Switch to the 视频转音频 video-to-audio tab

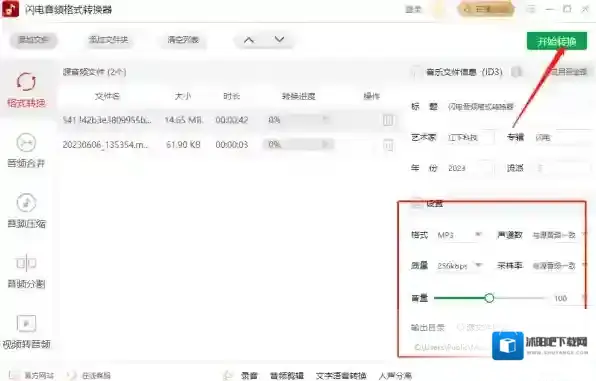click(26, 332)
